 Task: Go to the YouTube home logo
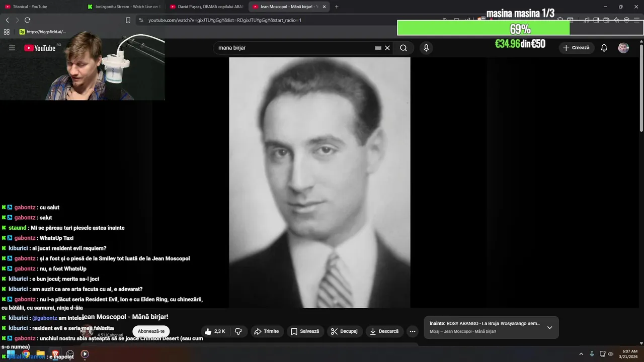[x=40, y=48]
